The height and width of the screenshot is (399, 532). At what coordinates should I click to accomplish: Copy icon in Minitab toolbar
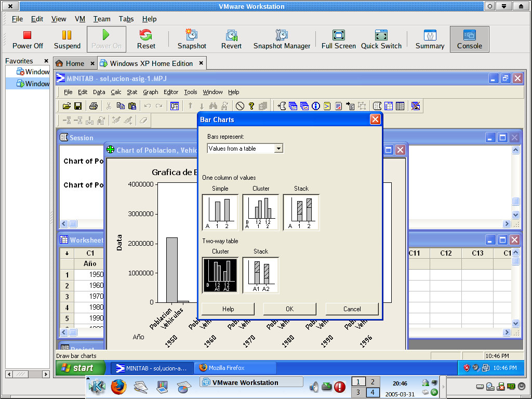click(121, 106)
